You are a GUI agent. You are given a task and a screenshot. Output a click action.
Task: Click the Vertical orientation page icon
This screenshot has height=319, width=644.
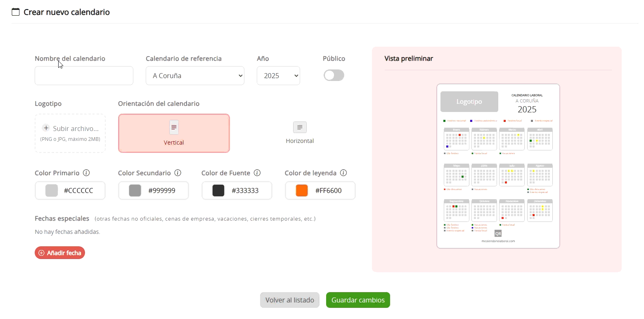click(174, 127)
